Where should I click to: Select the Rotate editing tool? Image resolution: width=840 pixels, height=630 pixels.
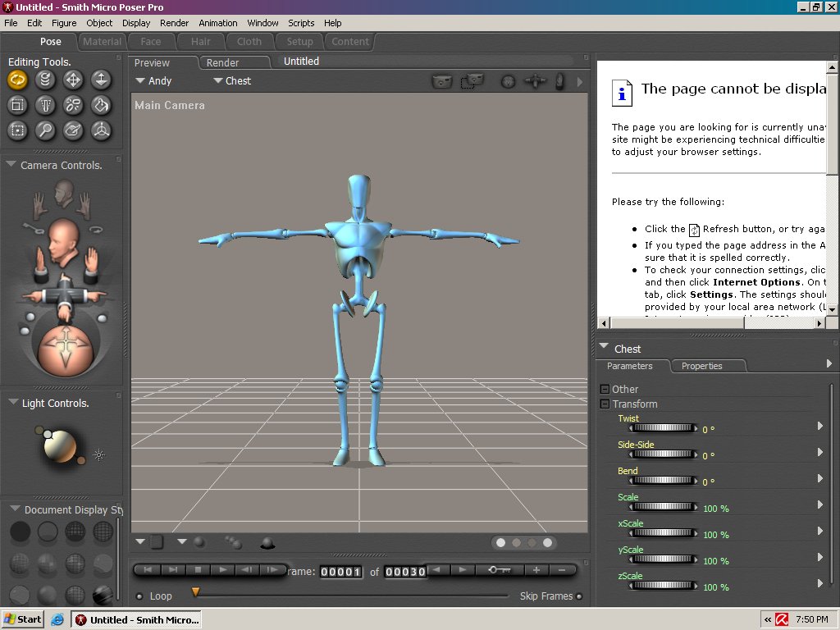(x=18, y=80)
